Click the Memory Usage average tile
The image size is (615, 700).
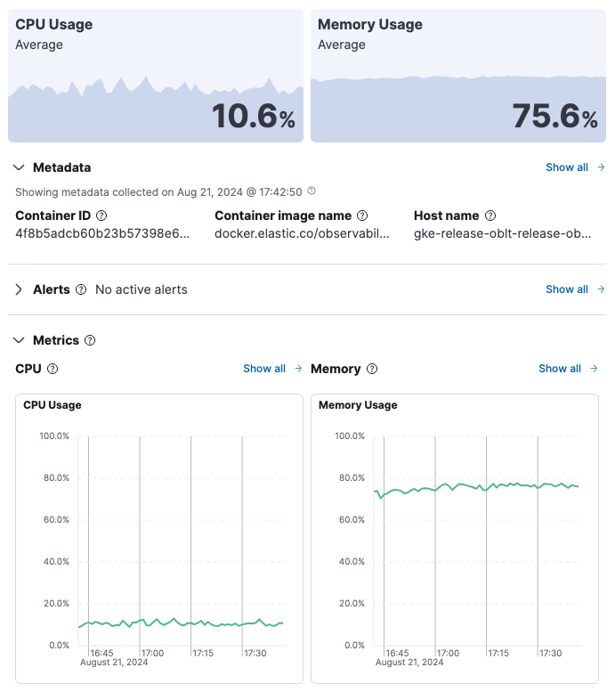click(x=458, y=76)
